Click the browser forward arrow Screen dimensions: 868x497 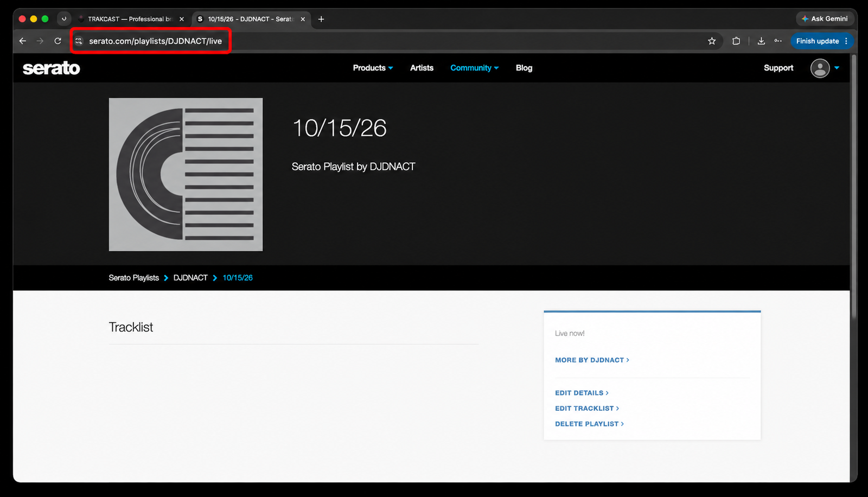[40, 41]
